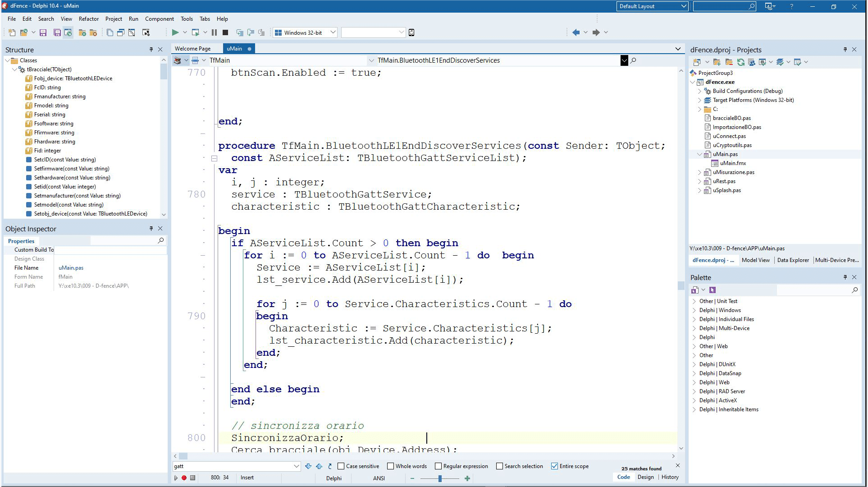Click Add New Project icon in Projects panel
Viewport: 868px width, 487px height.
click(x=697, y=62)
